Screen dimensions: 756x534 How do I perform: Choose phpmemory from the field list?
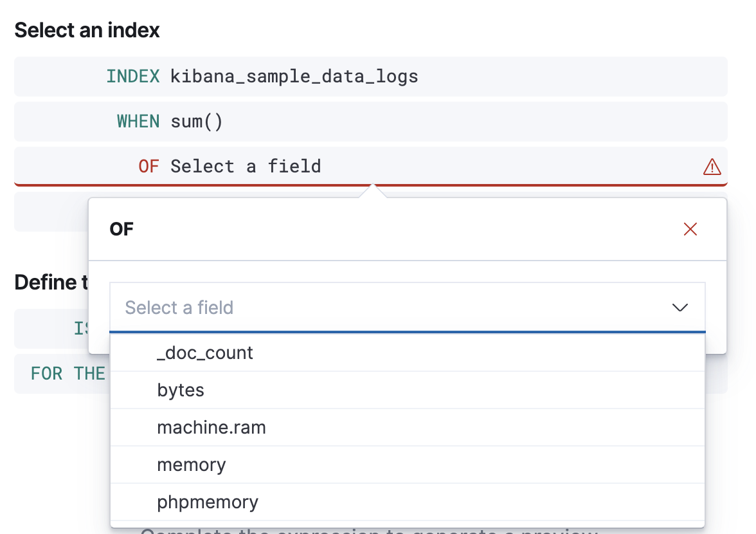click(208, 502)
